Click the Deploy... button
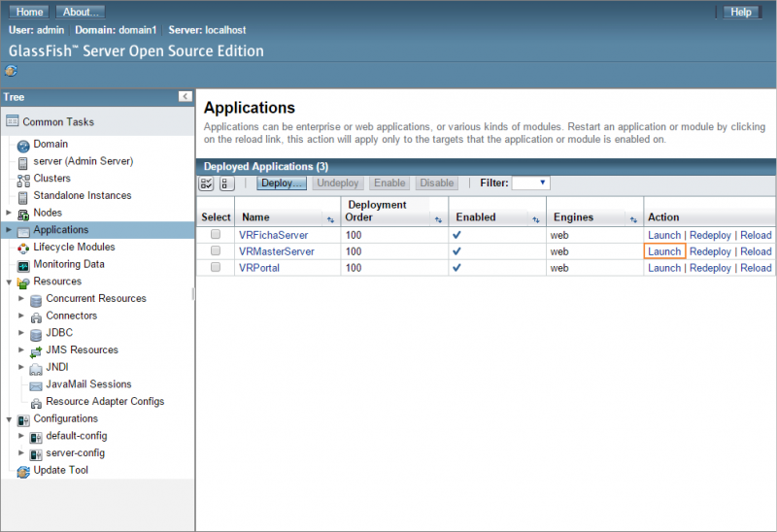 [282, 183]
